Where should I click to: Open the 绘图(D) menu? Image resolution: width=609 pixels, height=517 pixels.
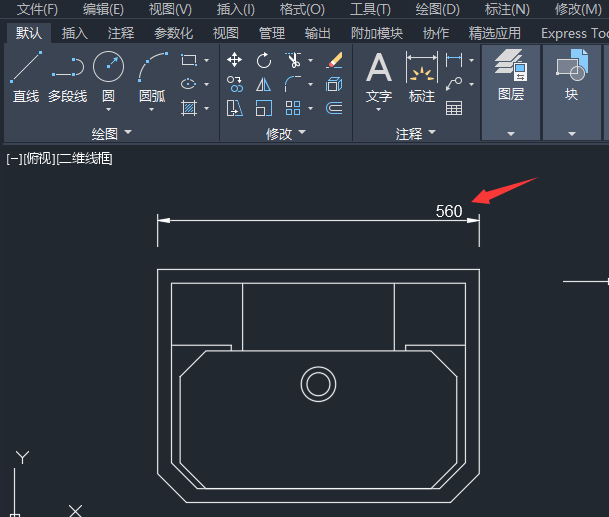point(437,9)
